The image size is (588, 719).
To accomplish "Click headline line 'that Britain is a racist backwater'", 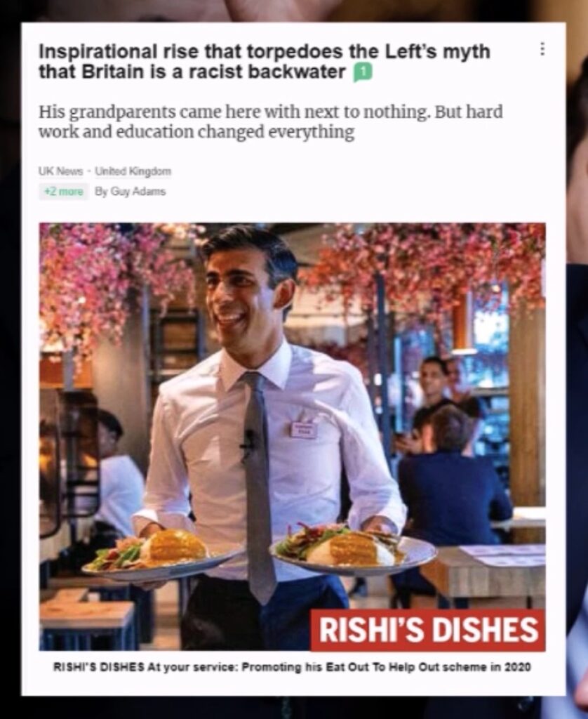I will point(192,72).
